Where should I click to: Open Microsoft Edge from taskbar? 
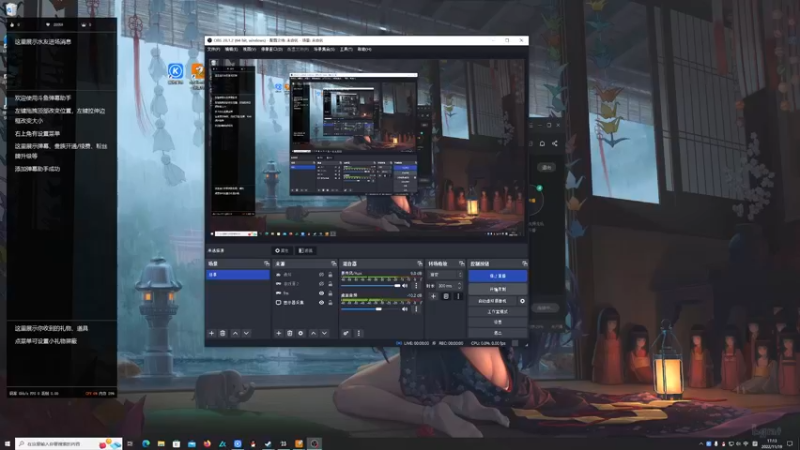(146, 444)
